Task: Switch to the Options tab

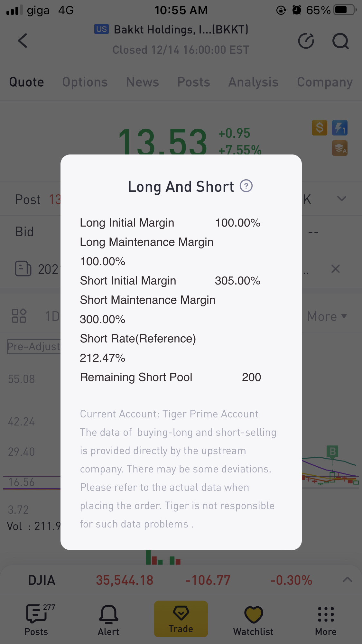Action: tap(85, 82)
